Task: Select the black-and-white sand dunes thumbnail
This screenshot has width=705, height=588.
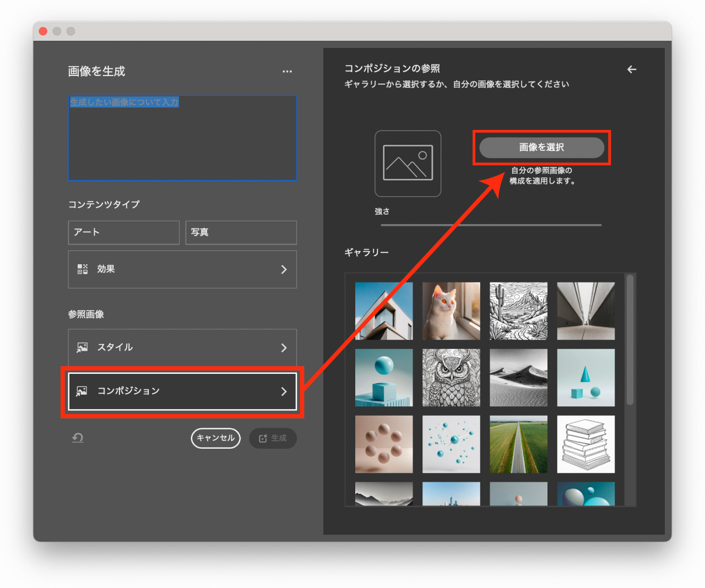Action: coord(518,378)
